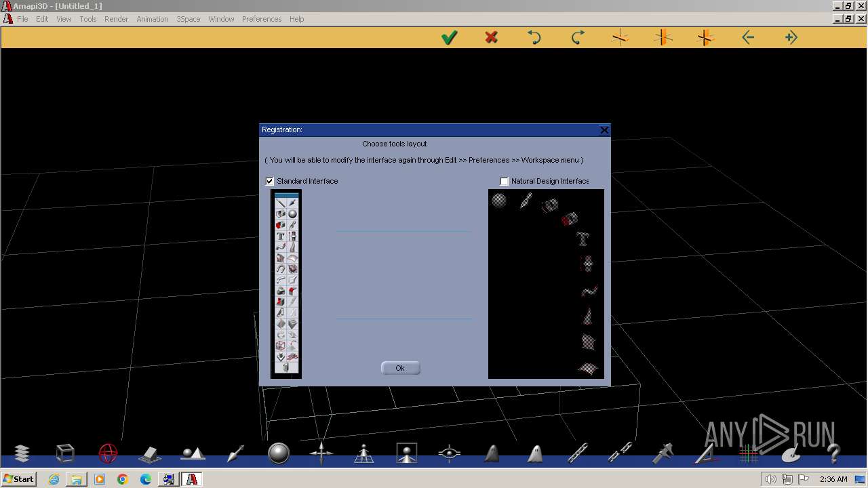Select the caliper measure tool icon
This screenshot has width=868, height=488.
pos(663,453)
